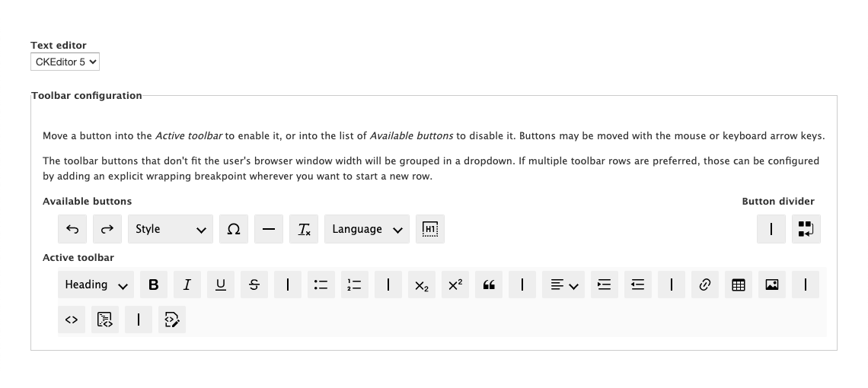Select the Heading dropdown button
The height and width of the screenshot is (388, 868).
[96, 285]
